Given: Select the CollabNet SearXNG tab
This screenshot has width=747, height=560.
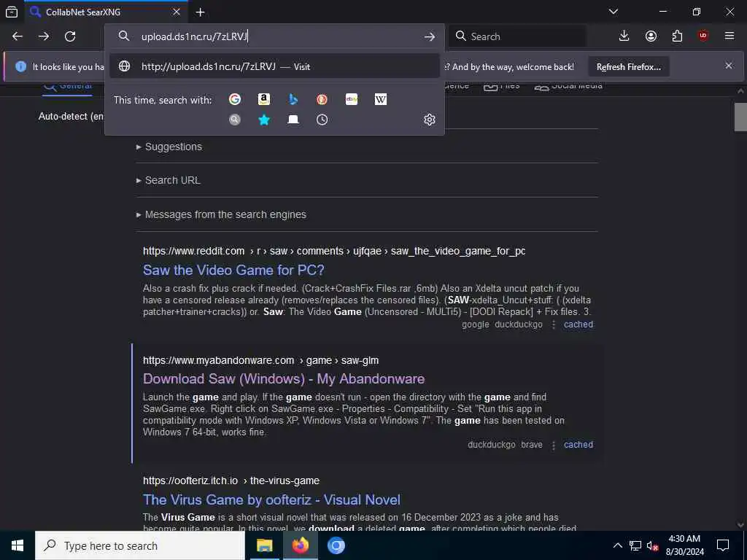Looking at the screenshot, I should pyautogui.click(x=105, y=12).
